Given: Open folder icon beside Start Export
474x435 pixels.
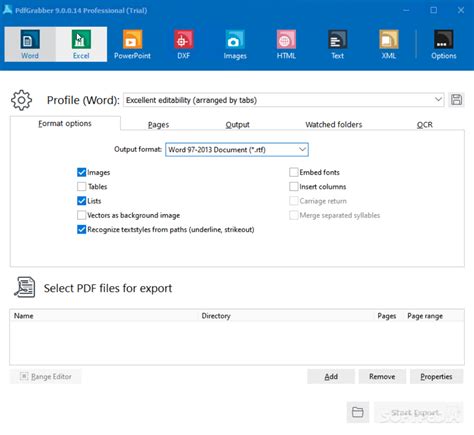Looking at the screenshot, I should 358,412.
